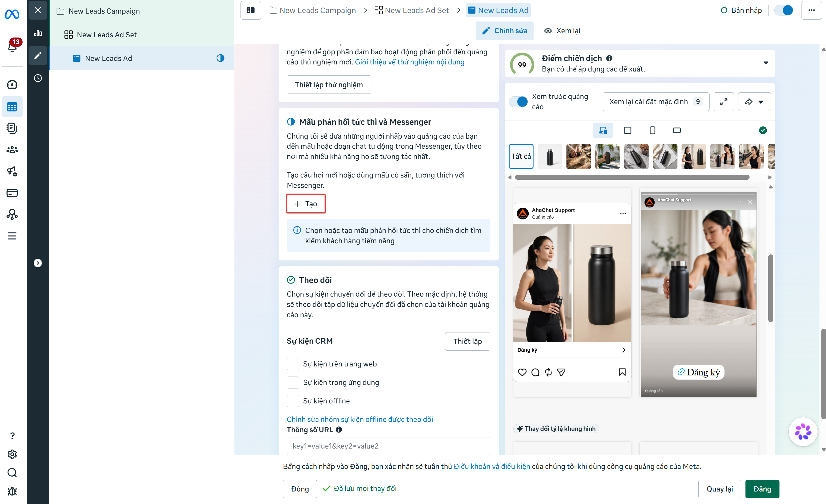Click the thumbnail strip horizontal scrollbar
Image resolution: width=826 pixels, height=504 pixels.
[632, 178]
